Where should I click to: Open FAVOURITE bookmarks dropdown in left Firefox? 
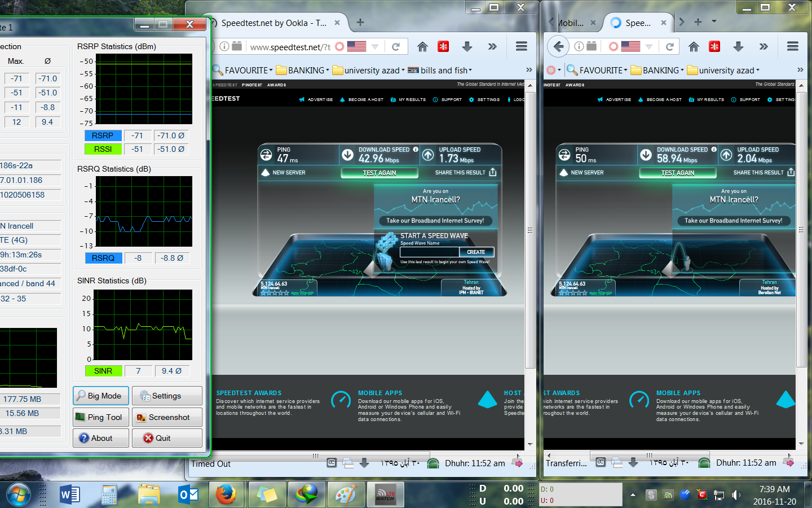[x=242, y=71]
